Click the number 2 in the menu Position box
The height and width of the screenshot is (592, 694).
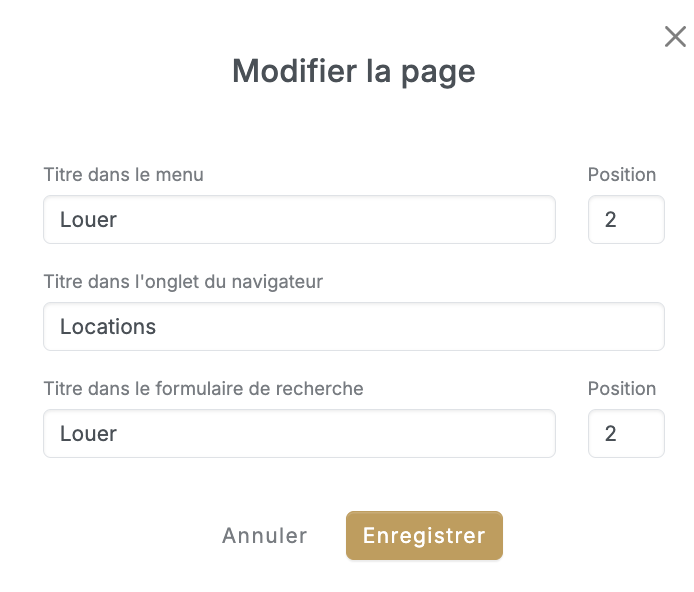pyautogui.click(x=610, y=220)
